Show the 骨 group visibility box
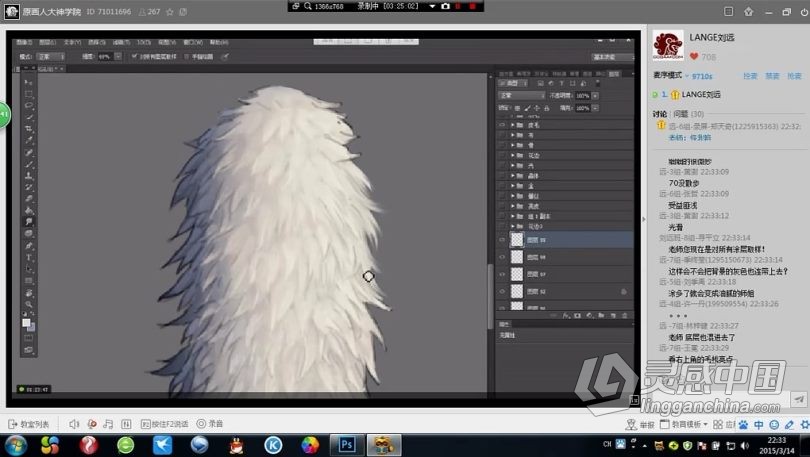 502,145
